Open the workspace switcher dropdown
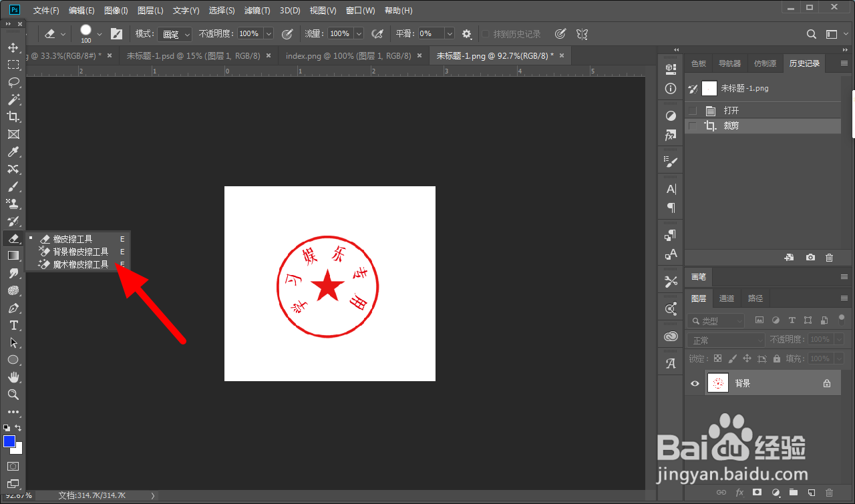Viewport: 855px width, 504px height. click(835, 34)
